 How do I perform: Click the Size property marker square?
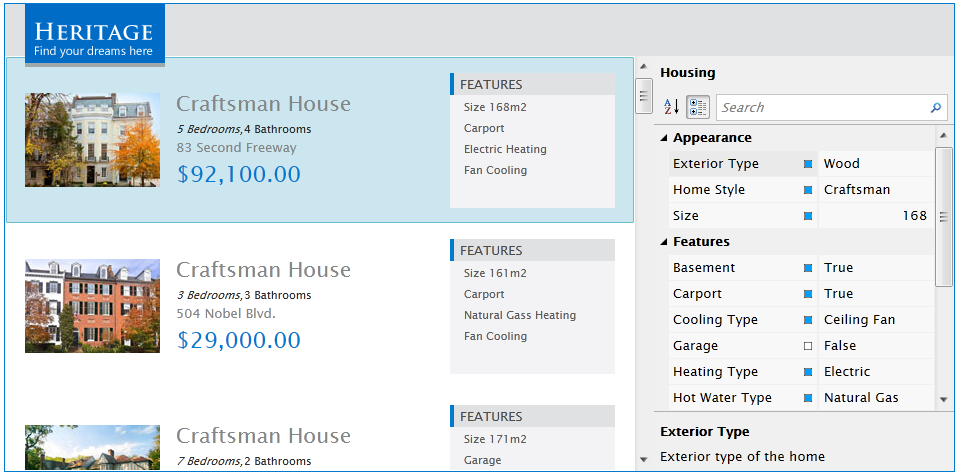coord(808,216)
